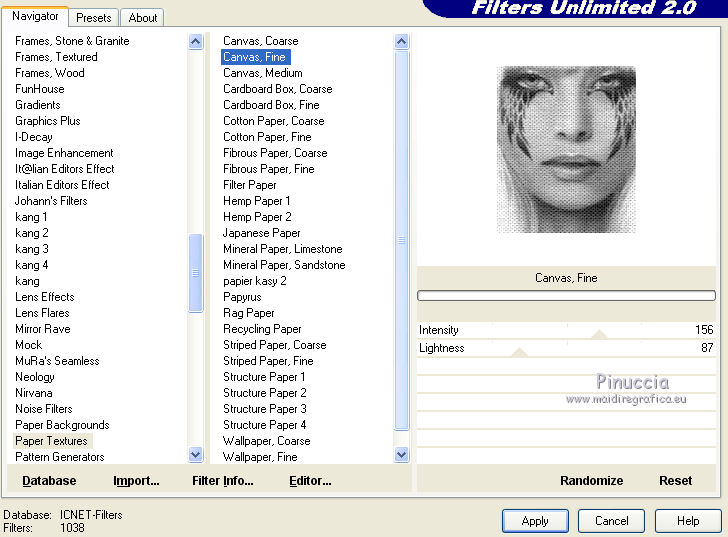Cancel the filter dialog
Viewport: 728px width, 537px height.
[x=611, y=521]
